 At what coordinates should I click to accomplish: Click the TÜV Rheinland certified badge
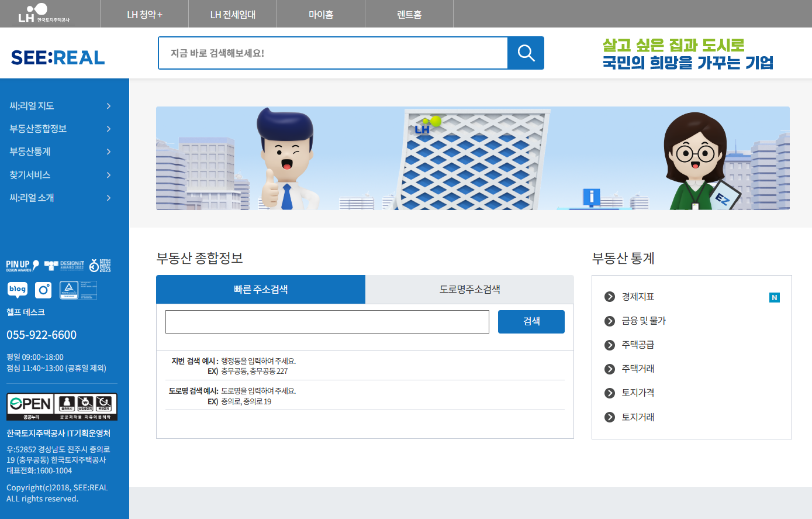(x=78, y=290)
